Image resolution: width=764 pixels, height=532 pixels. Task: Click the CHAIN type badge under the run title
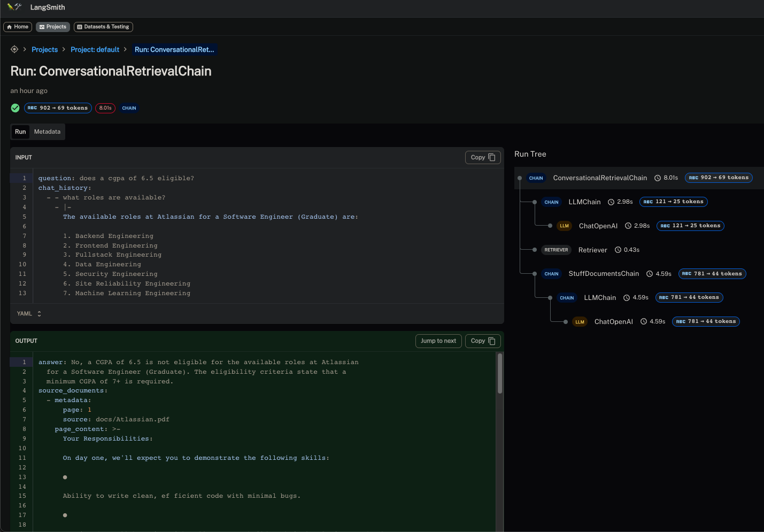point(129,108)
